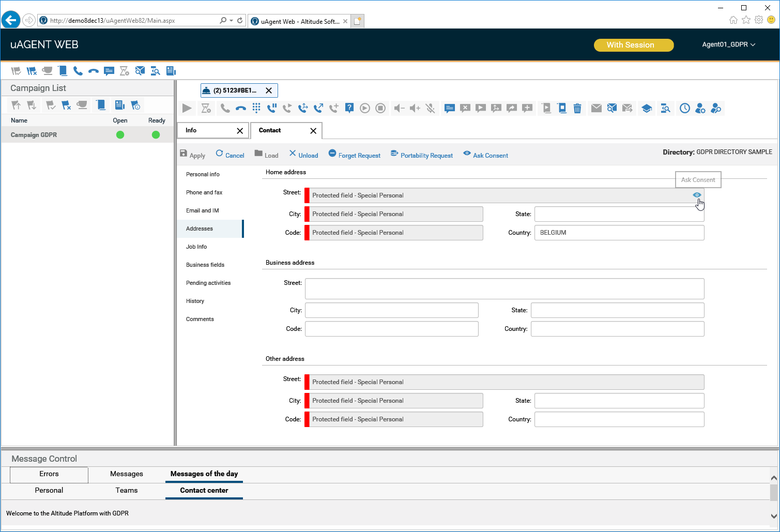Click the grey play arrow in contact toolbar

(187, 108)
